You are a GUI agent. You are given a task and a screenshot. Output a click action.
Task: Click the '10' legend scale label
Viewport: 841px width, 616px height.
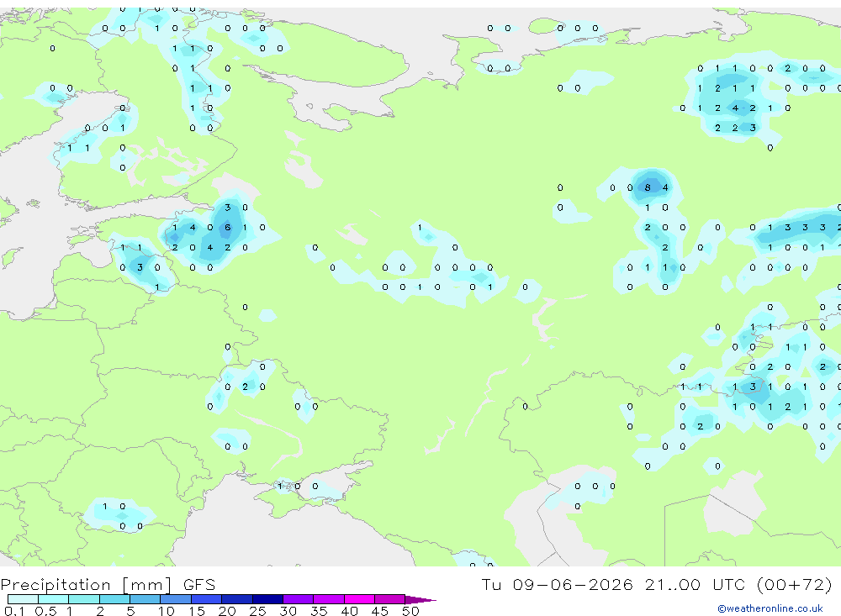[x=167, y=611]
